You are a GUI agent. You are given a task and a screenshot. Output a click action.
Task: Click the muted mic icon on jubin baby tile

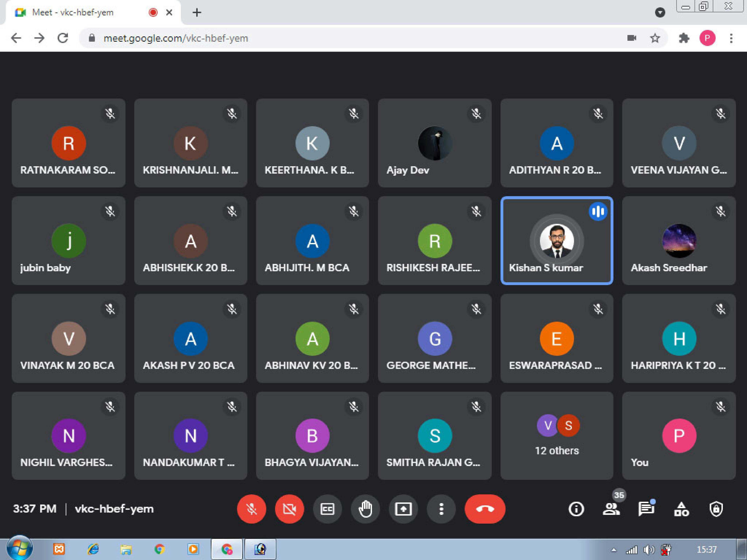[110, 211]
